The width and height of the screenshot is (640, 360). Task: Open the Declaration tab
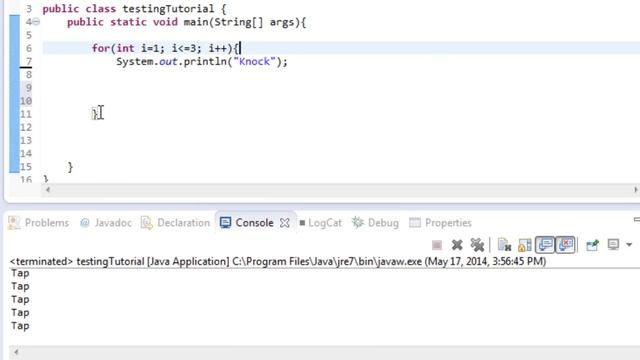(176, 223)
